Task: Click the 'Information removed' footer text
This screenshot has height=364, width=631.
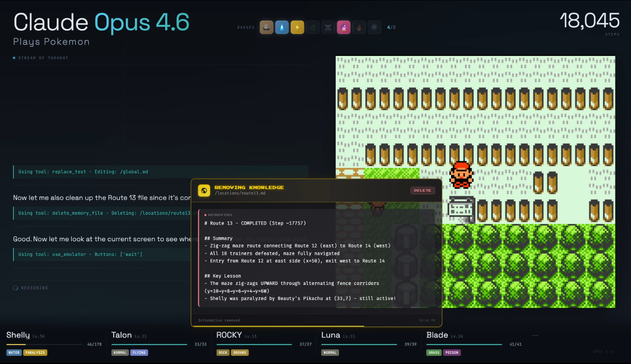Action: click(x=219, y=320)
